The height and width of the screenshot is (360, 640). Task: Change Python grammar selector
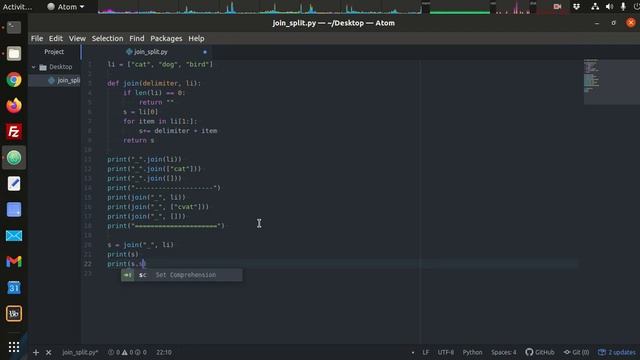[472, 352]
